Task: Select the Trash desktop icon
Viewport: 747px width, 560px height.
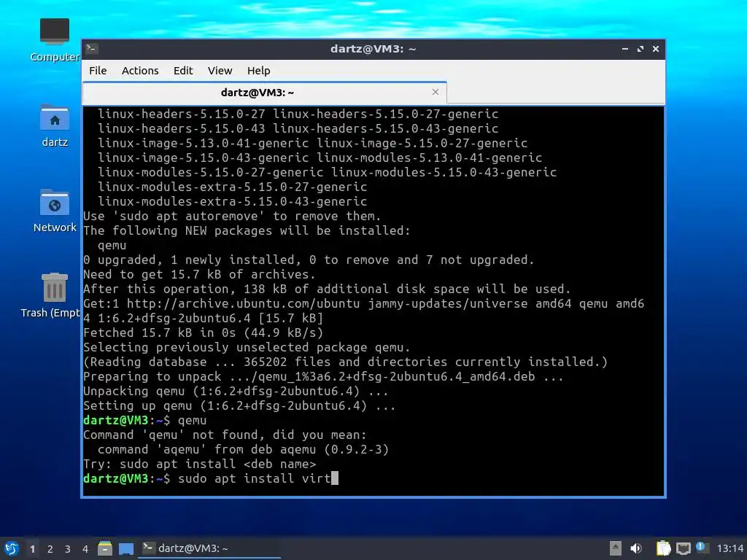Action: pos(50,295)
